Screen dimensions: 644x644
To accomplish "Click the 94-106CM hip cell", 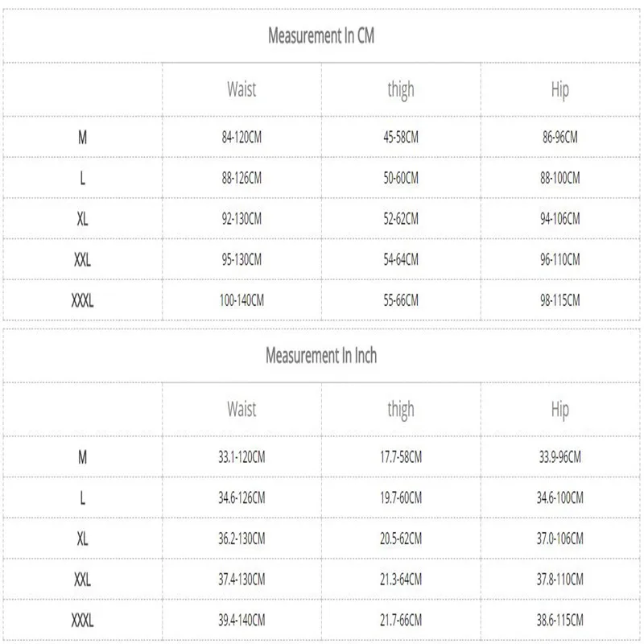I will pyautogui.click(x=560, y=219).
